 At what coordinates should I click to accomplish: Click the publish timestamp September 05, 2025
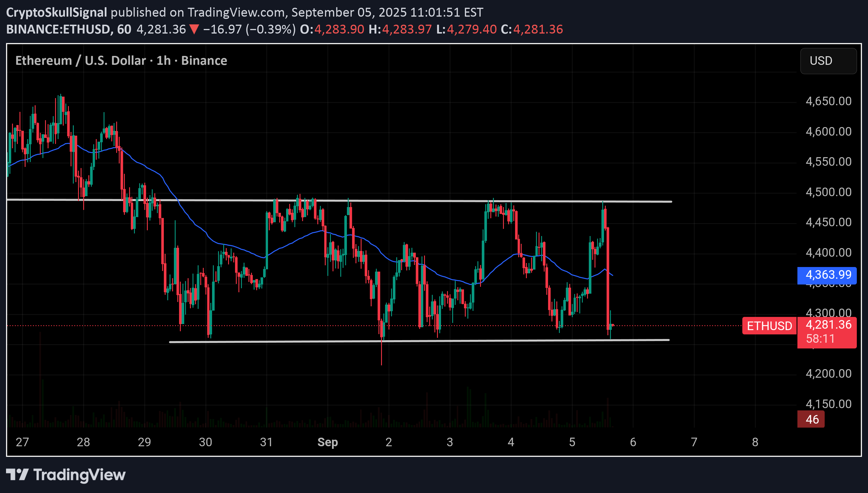[349, 13]
